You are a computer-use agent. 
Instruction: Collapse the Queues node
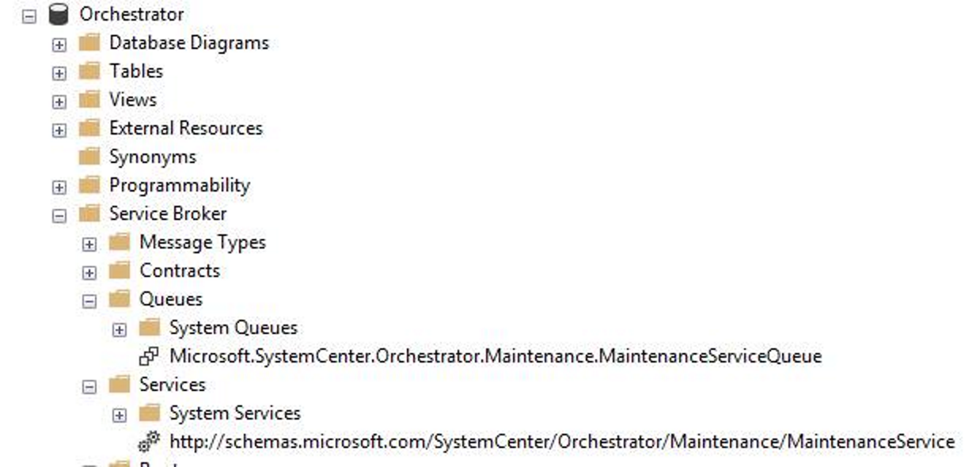(x=89, y=302)
